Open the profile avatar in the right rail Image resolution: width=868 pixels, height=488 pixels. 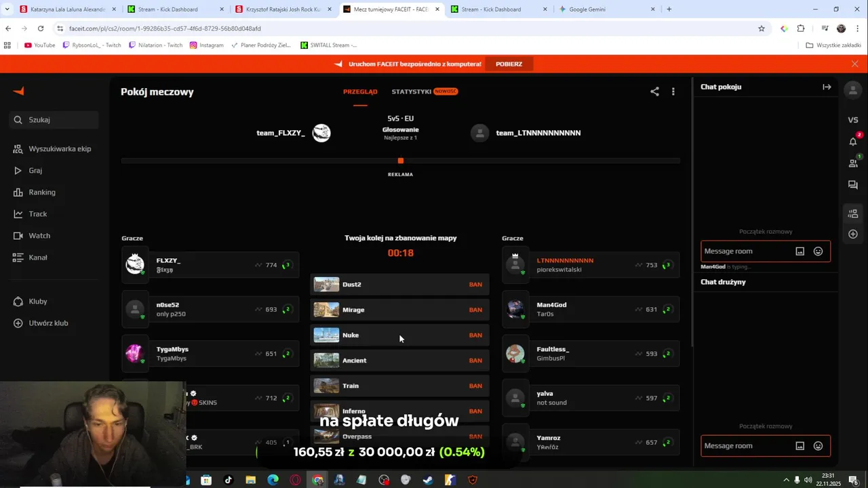853,89
